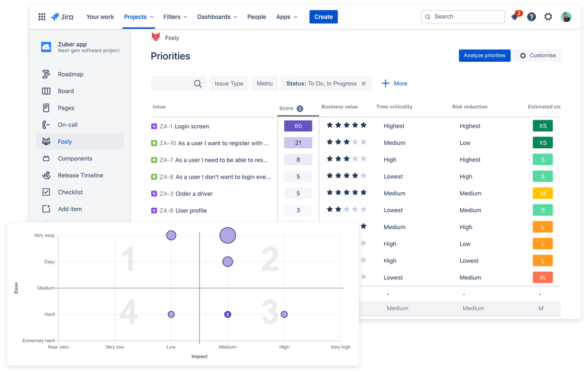
Task: Click the Customise button
Action: 537,55
